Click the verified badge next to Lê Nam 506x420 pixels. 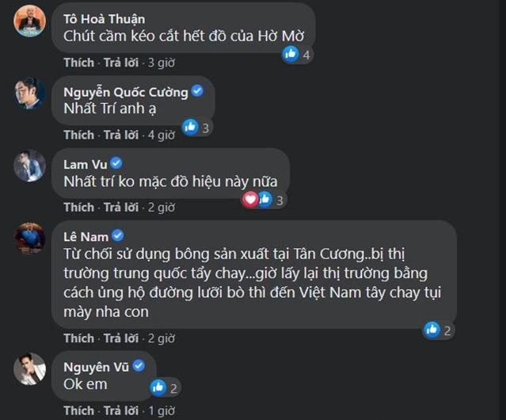coord(118,235)
